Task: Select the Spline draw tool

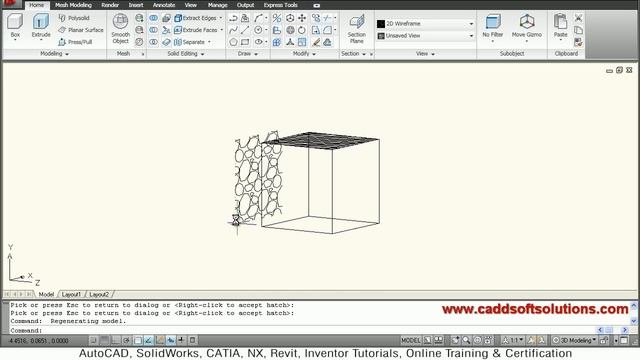Action: click(x=233, y=30)
